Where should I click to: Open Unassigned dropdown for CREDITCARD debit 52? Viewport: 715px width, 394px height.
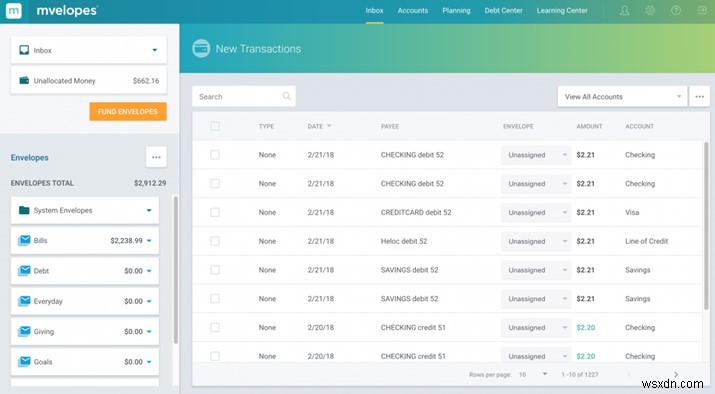coord(536,213)
